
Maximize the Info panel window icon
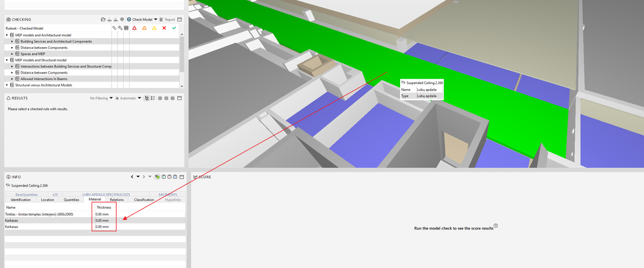(181, 177)
